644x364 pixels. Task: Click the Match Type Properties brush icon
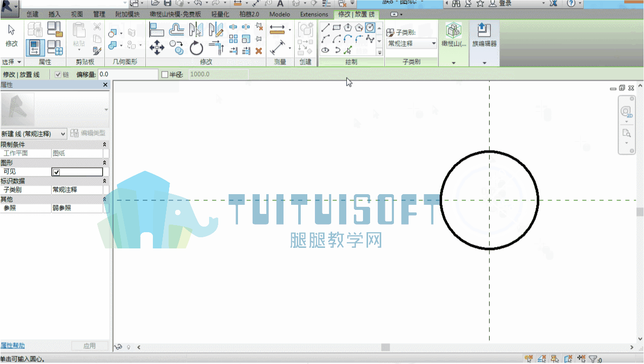[x=97, y=51]
